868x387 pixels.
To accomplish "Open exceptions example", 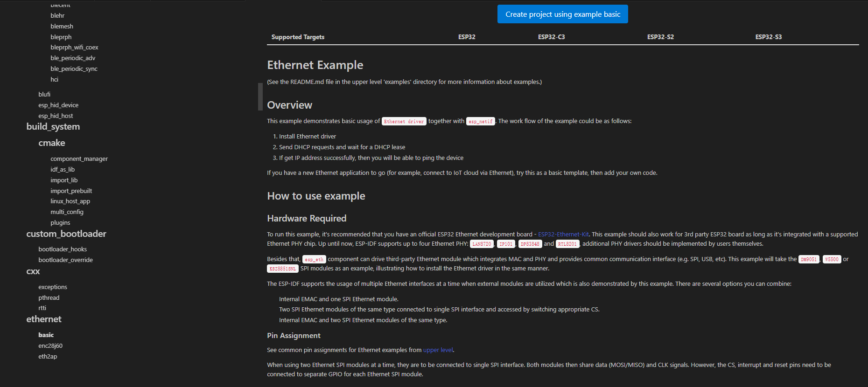I will click(53, 287).
